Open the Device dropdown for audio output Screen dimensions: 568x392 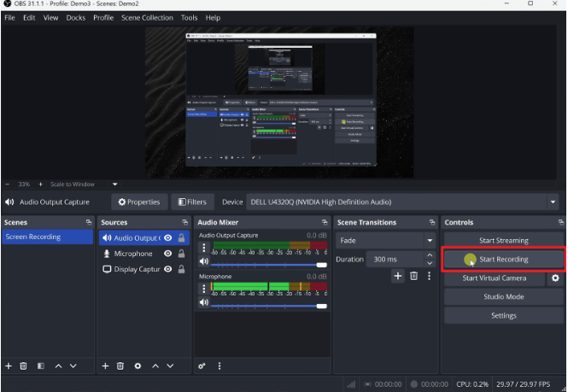pos(553,202)
